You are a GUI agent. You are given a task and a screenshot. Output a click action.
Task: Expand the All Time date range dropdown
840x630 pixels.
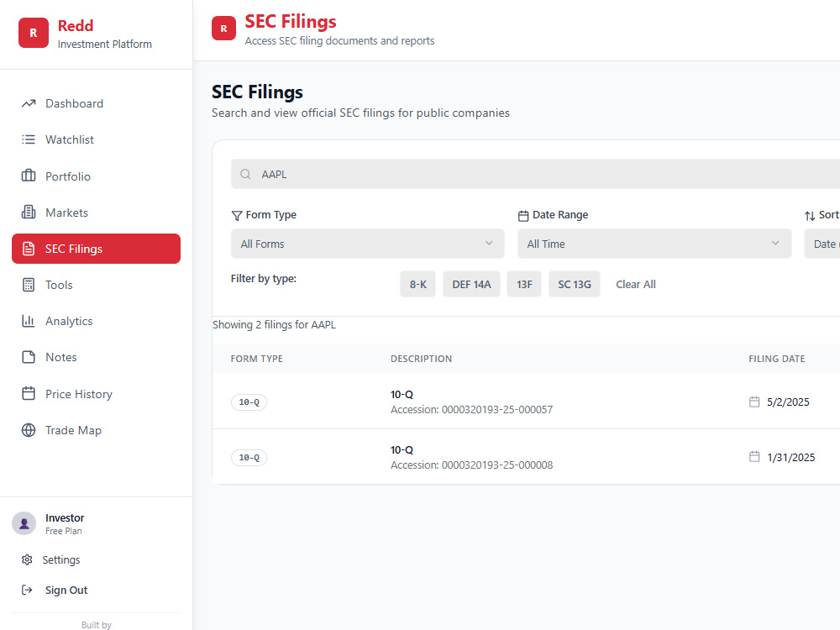tap(654, 244)
